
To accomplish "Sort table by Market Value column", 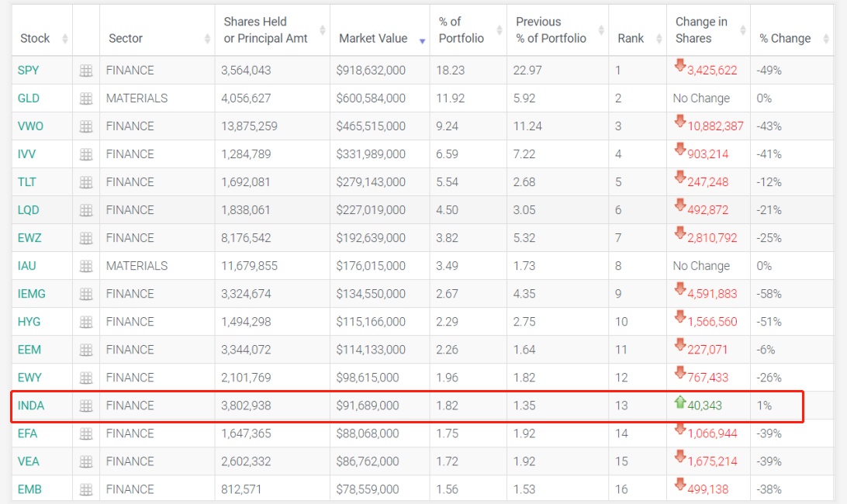I will pyautogui.click(x=372, y=38).
